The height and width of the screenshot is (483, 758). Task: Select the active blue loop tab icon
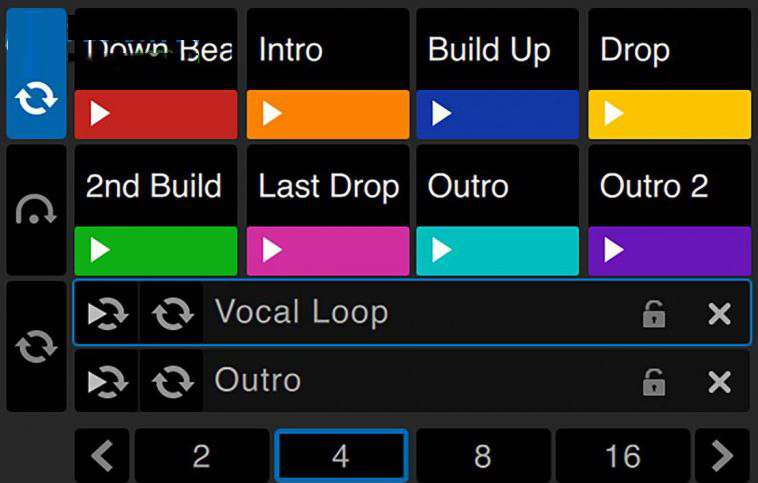[36, 73]
